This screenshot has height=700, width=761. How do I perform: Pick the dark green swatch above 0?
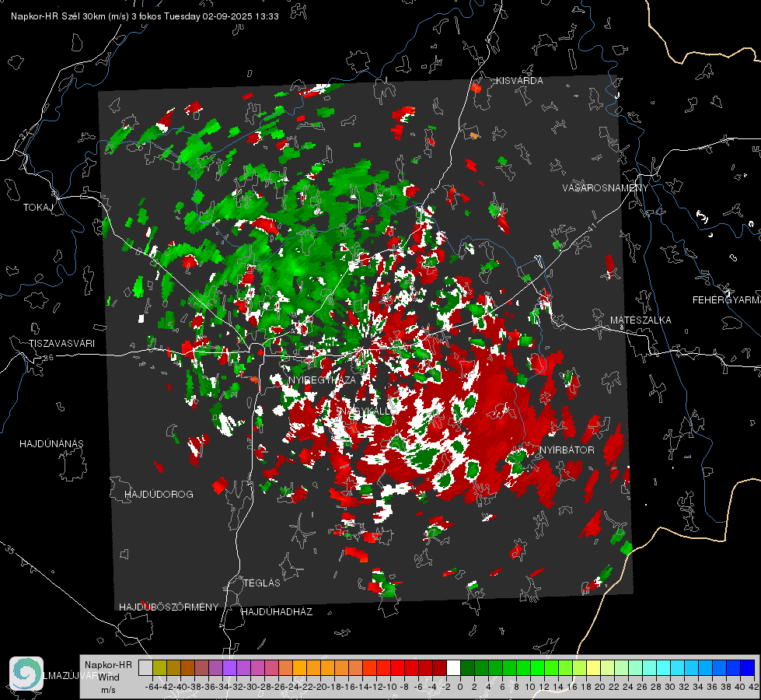(x=467, y=667)
